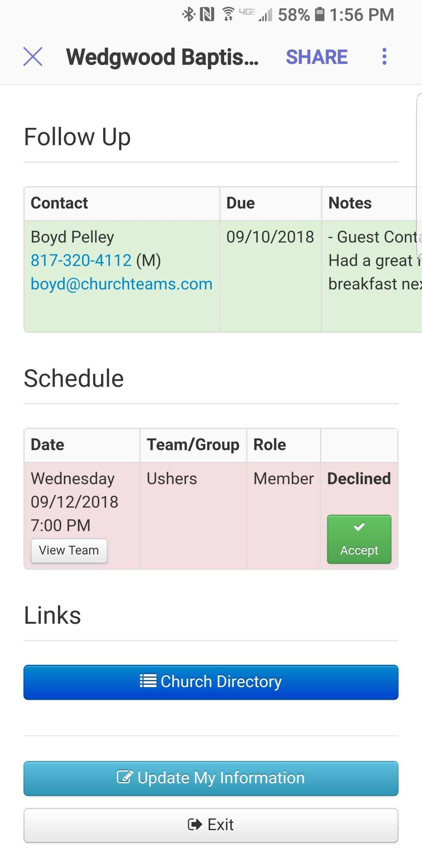
Task: Tap the battery indicator icon
Action: point(320,15)
